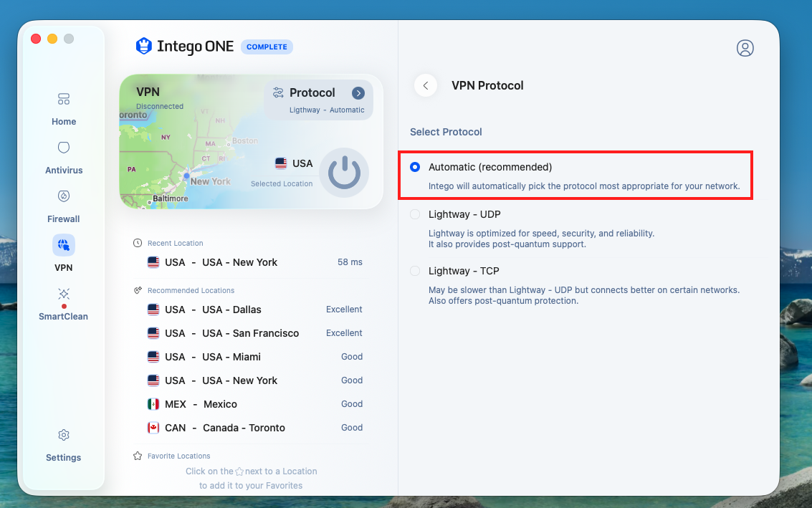Open the Antivirus shield icon
The width and height of the screenshot is (812, 508).
point(64,148)
